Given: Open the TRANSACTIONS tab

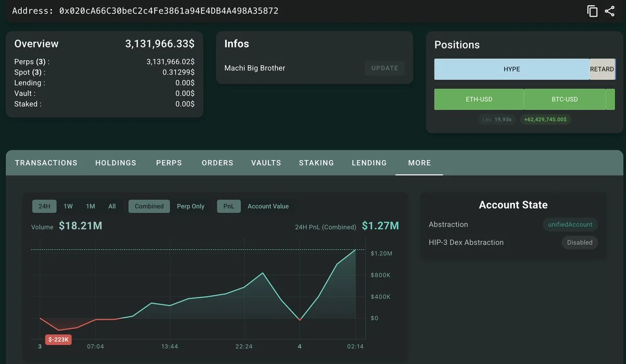Looking at the screenshot, I should (x=46, y=163).
